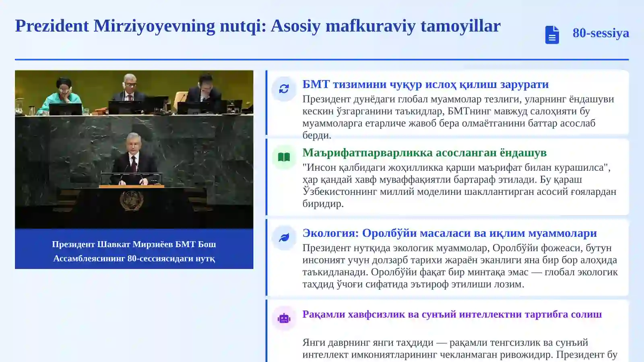Click the slide title Prezident Mirziyoyevning nutqi
644x362 pixels.
258,26
